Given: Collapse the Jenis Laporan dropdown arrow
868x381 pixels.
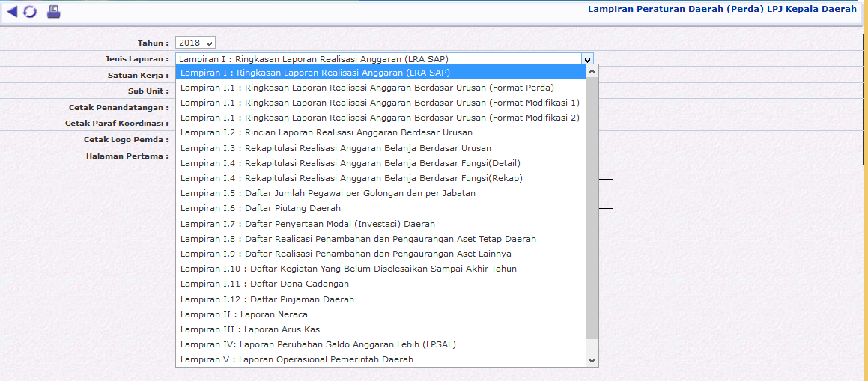Looking at the screenshot, I should tap(587, 59).
